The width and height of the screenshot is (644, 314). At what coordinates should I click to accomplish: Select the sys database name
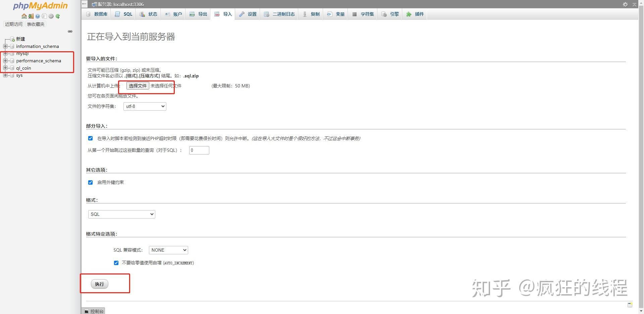(x=19, y=75)
